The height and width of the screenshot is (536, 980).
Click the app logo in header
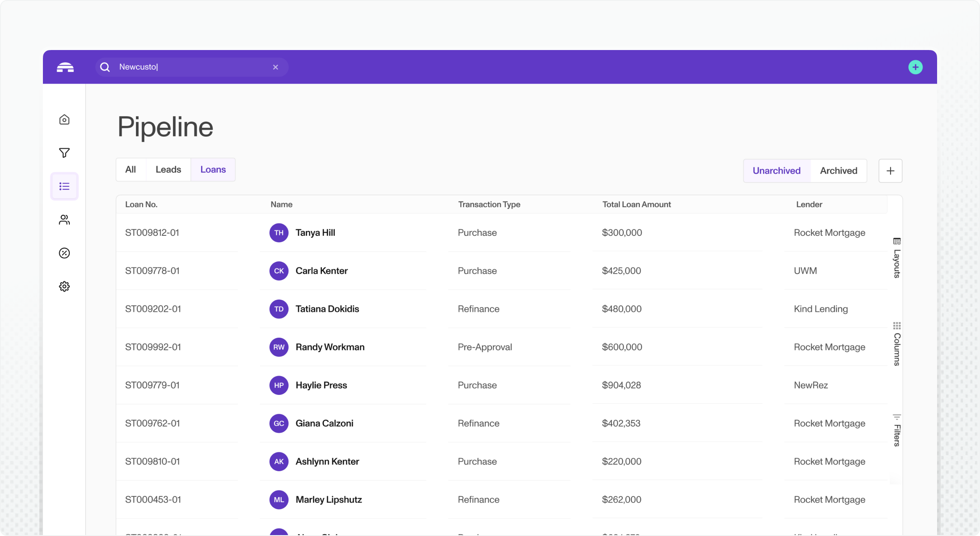(65, 67)
